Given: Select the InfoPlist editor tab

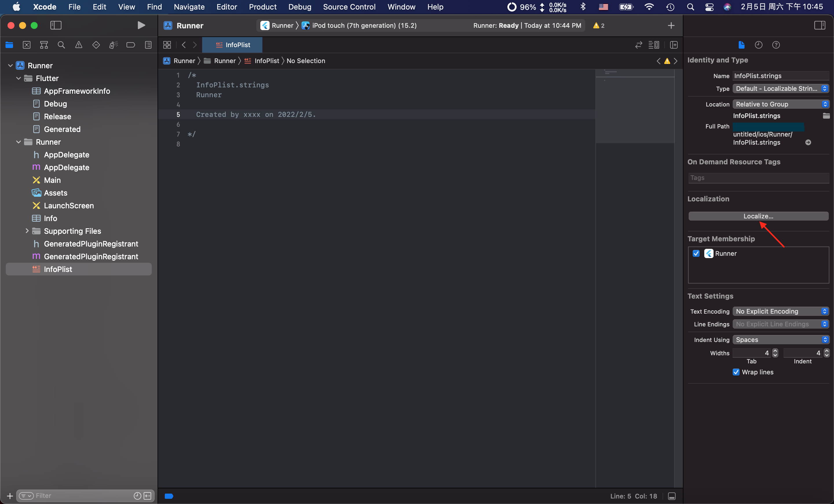Looking at the screenshot, I should click(x=232, y=45).
